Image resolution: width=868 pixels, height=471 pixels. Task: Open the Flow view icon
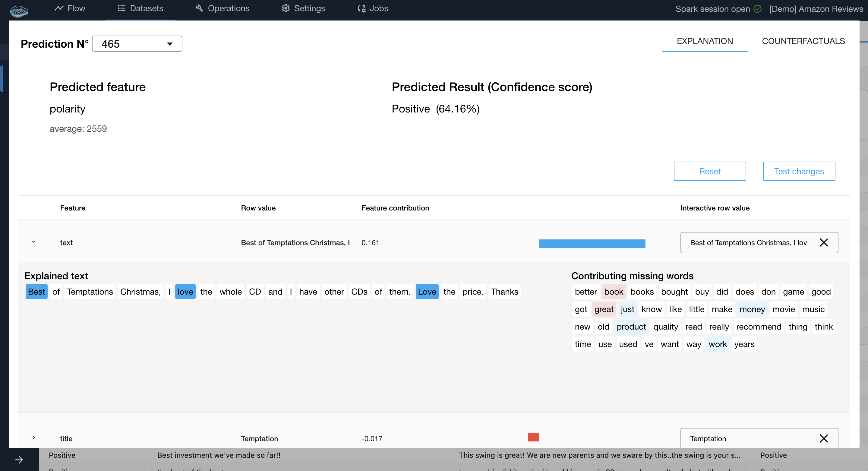point(59,8)
